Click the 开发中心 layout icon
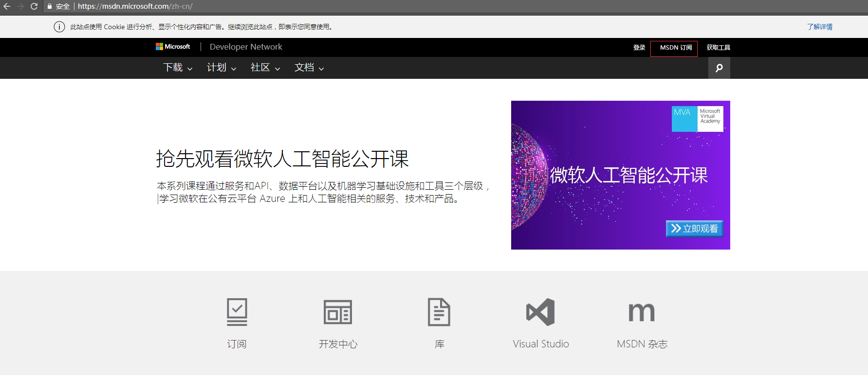 coord(338,312)
